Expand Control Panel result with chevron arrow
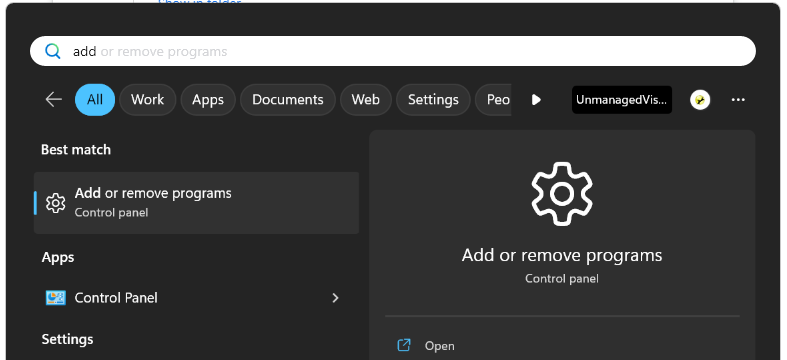This screenshot has width=787, height=360. coord(335,298)
